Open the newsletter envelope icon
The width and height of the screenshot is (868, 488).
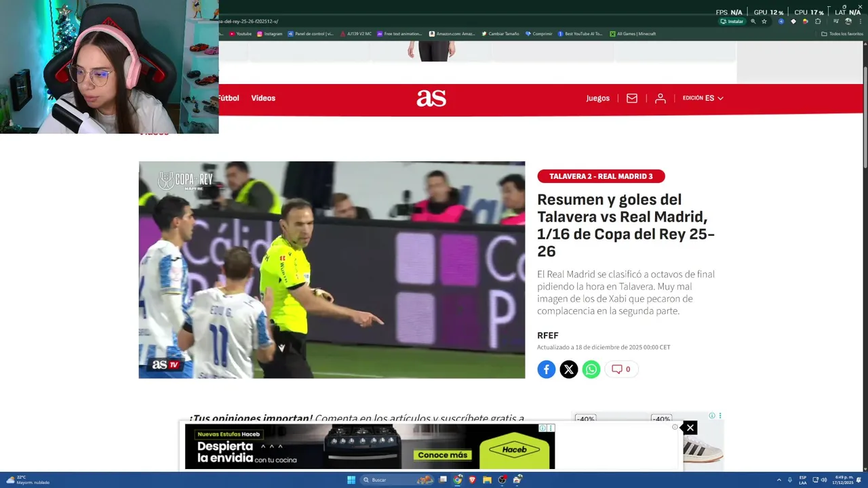[x=632, y=98]
